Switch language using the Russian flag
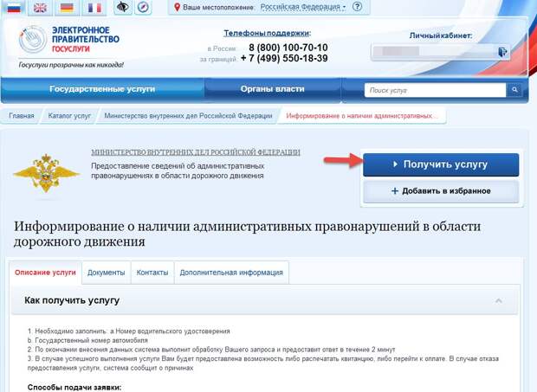 coord(15,8)
